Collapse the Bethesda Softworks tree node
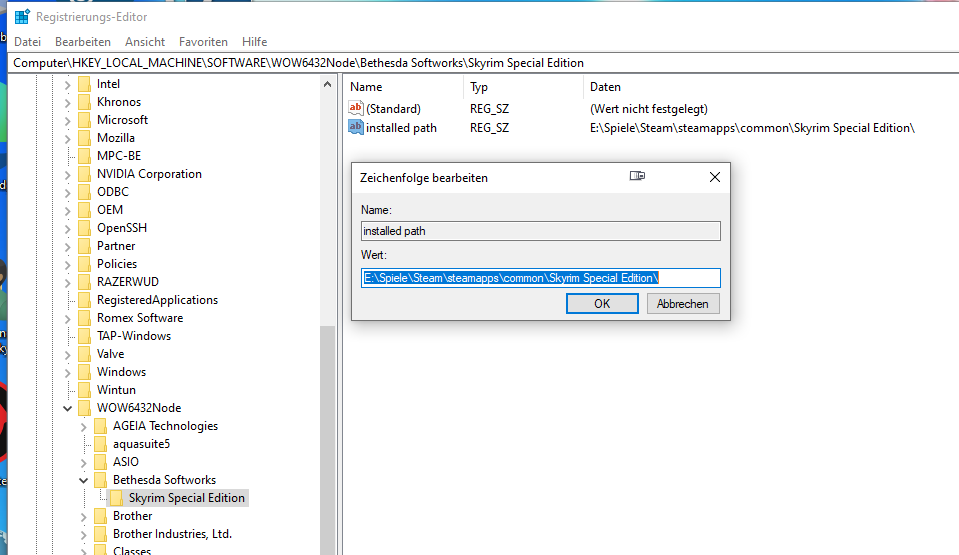The image size is (959, 555). [84, 480]
